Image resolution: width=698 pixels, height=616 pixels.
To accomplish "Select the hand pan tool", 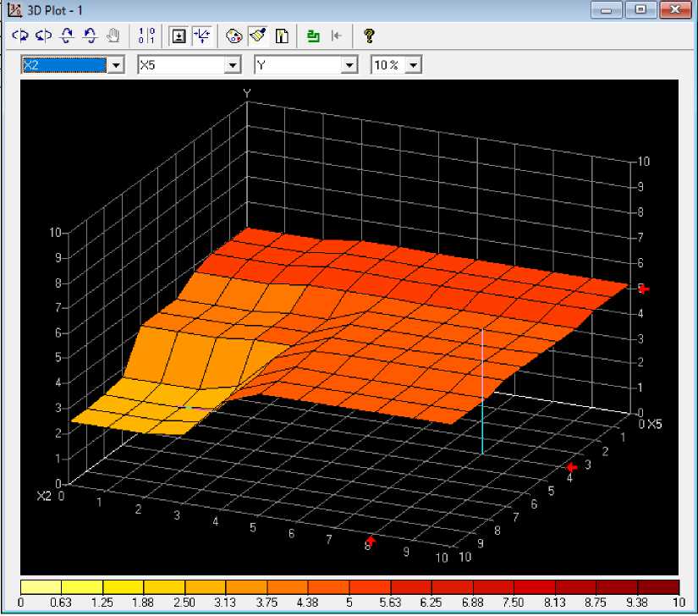I will [x=113, y=36].
